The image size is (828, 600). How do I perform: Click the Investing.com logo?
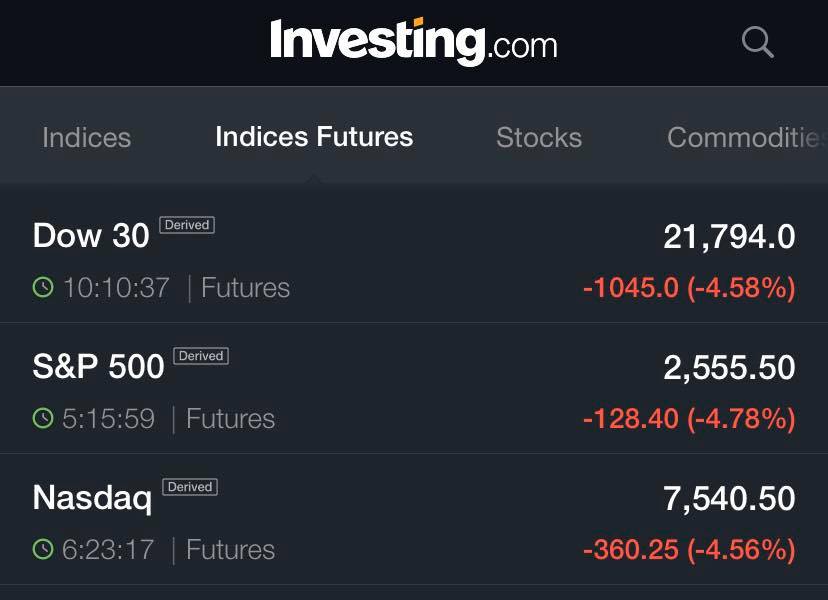[413, 42]
